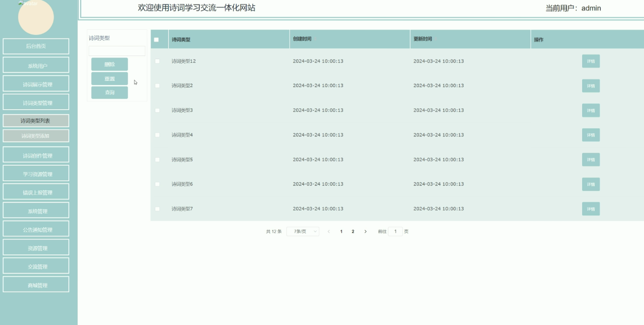Check the row 诗词类型12 checkbox
Screen dimensions: 644x325
click(x=157, y=61)
